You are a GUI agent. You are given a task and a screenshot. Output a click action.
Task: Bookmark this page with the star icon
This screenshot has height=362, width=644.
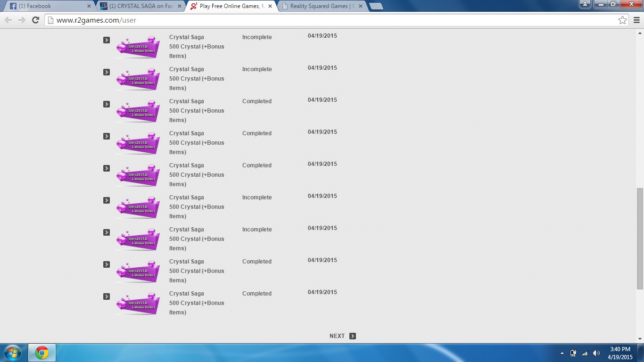click(622, 20)
